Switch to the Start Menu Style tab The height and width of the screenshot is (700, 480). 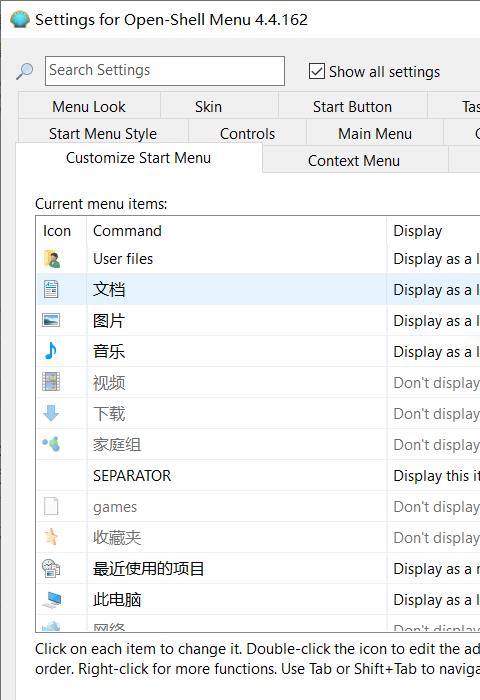tap(103, 133)
